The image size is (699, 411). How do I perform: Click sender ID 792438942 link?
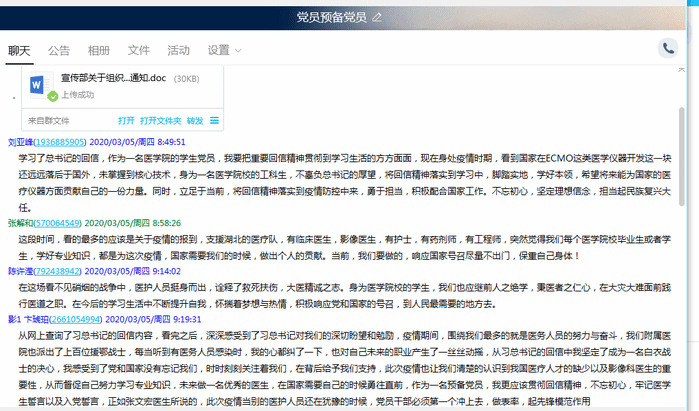[61, 271]
